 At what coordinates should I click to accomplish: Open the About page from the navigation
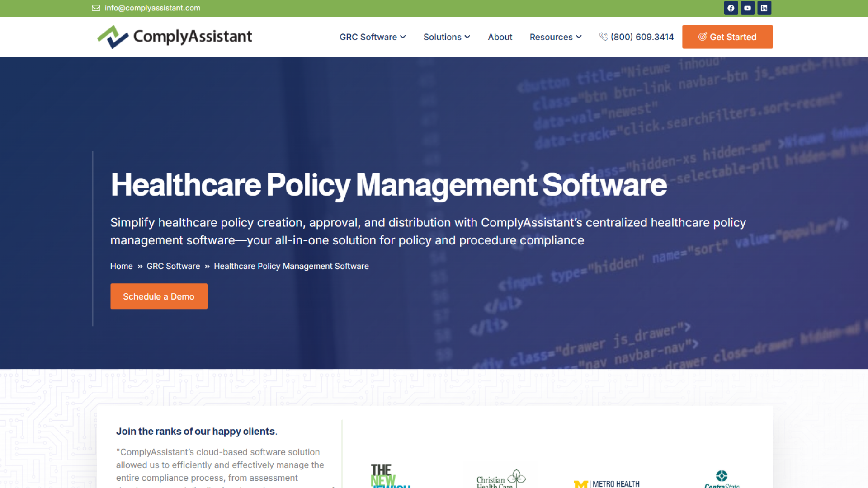click(x=500, y=37)
